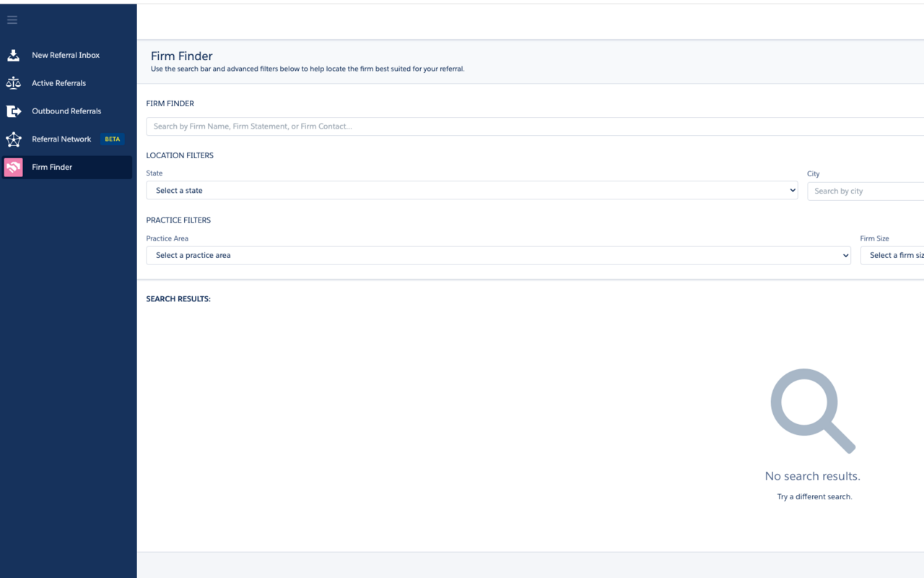The image size is (924, 578).
Task: Click the New Referral Inbox tray icon
Action: point(14,55)
